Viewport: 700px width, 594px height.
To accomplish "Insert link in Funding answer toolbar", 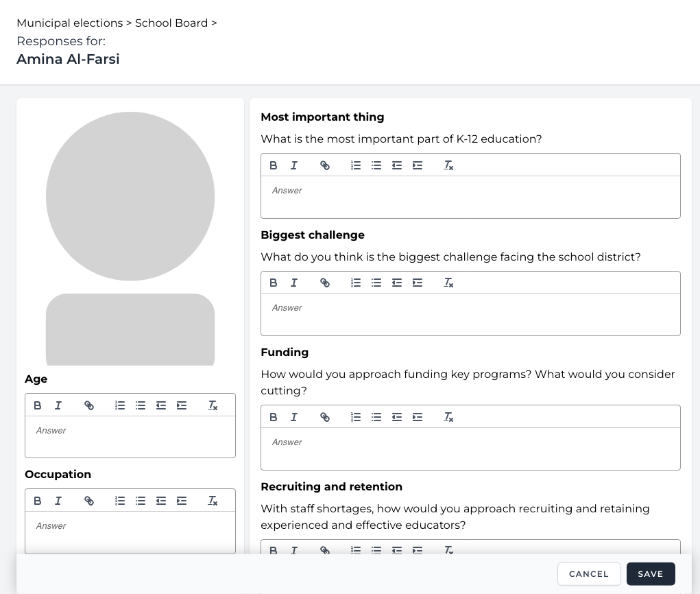I will (325, 417).
